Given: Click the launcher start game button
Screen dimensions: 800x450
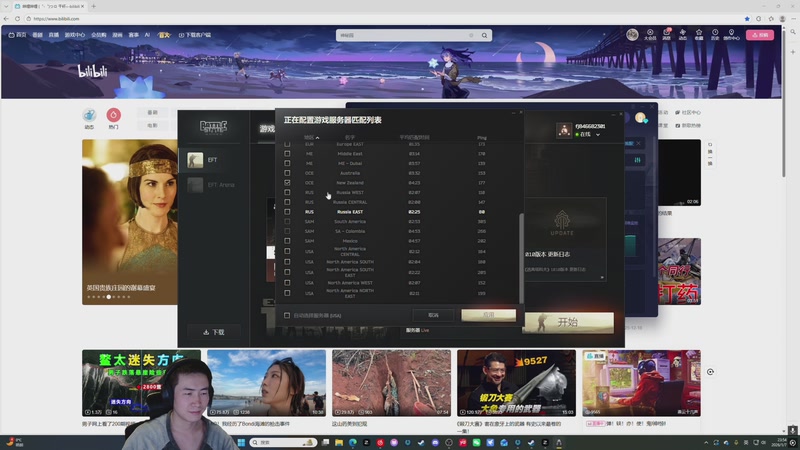Looking at the screenshot, I should point(568,322).
